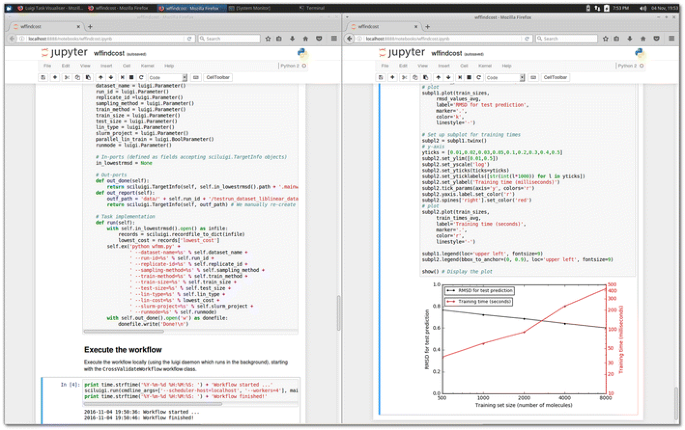Open cell type dropdown in right notebook
Viewport: 685px width, 430px height.
505,77
